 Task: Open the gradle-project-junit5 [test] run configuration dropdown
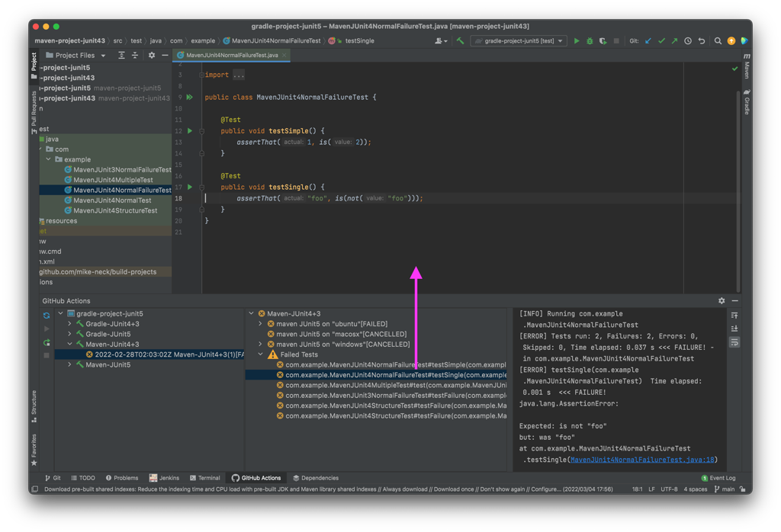click(x=519, y=41)
